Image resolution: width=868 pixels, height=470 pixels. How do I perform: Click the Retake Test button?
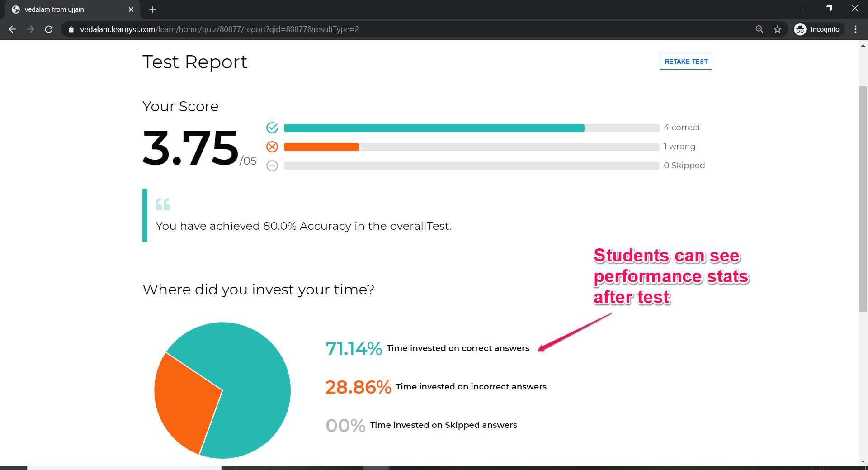[x=686, y=62]
